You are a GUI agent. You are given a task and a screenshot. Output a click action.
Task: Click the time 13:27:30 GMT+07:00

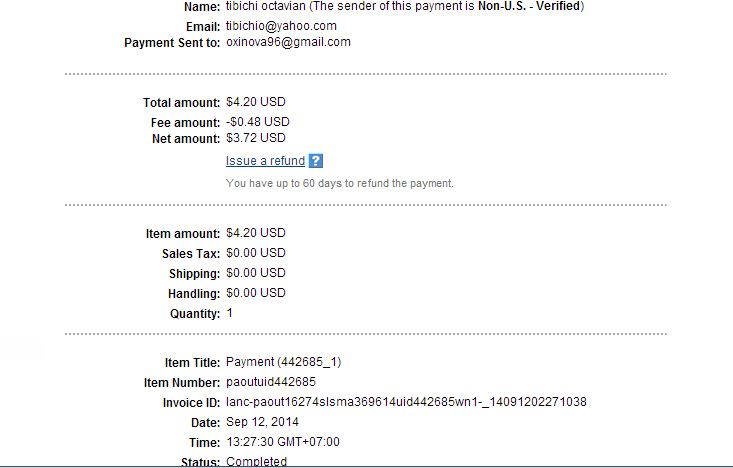283,442
